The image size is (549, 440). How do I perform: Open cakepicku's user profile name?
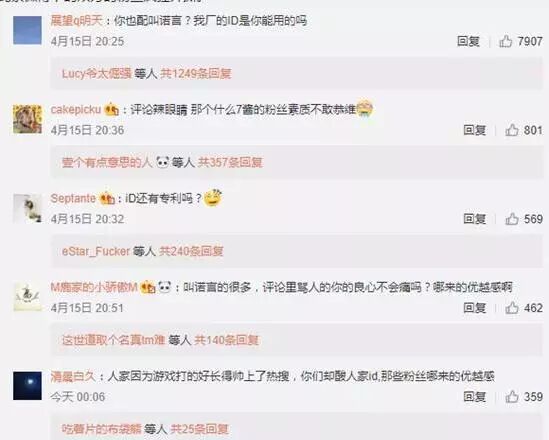tap(76, 110)
